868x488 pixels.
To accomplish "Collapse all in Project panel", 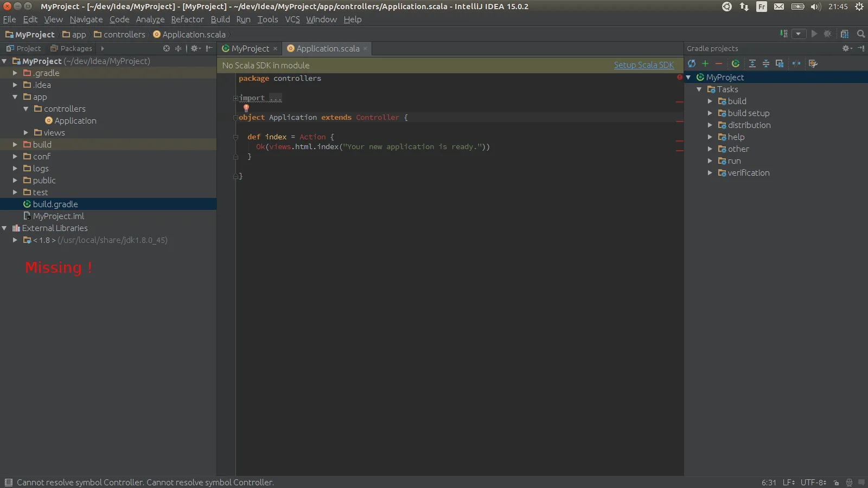I will tap(178, 48).
